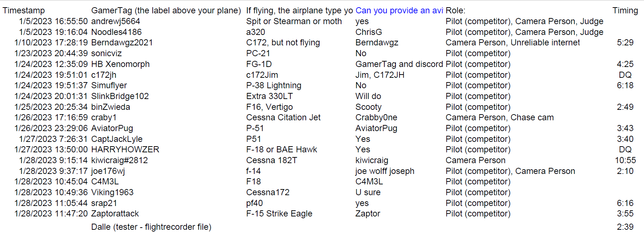The height and width of the screenshot is (233, 644).
Task: Click the F-15 Strike Eagle cell
Action: pyautogui.click(x=279, y=214)
